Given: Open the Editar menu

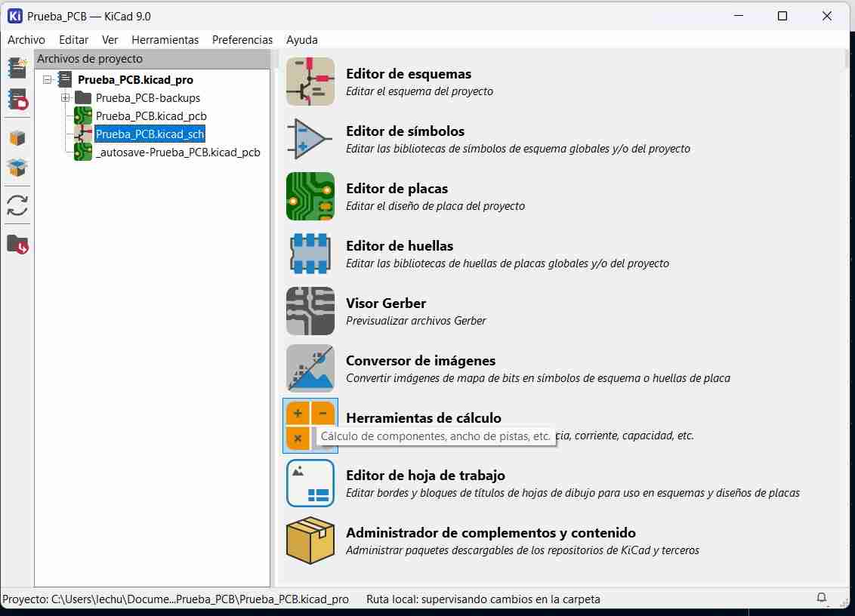Looking at the screenshot, I should 73,40.
